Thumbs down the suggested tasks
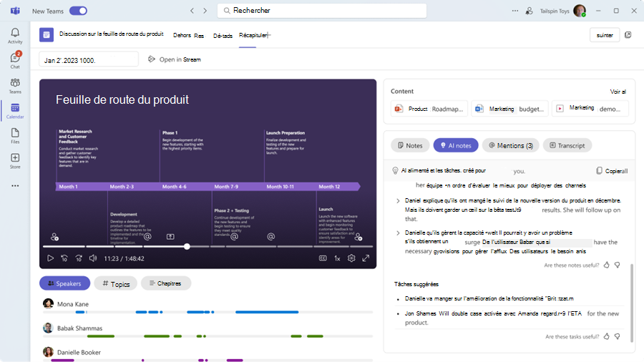 pos(618,336)
